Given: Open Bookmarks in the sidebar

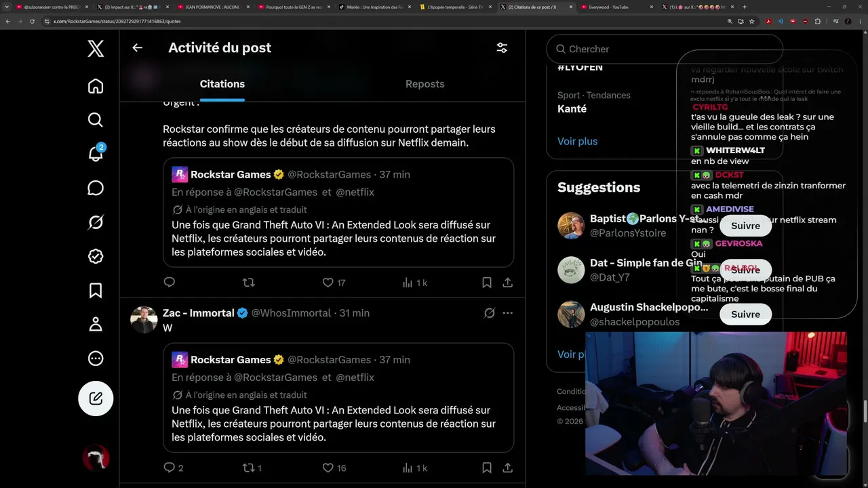Looking at the screenshot, I should (x=96, y=290).
